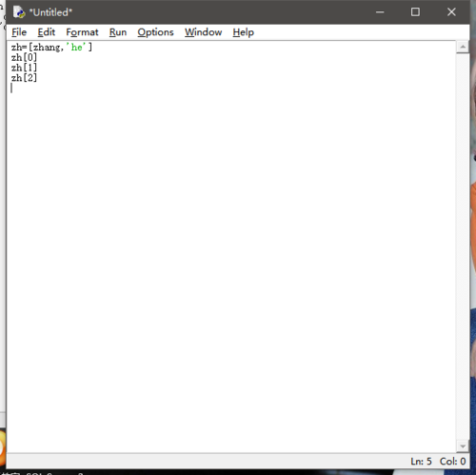Open the Options menu

(x=155, y=32)
